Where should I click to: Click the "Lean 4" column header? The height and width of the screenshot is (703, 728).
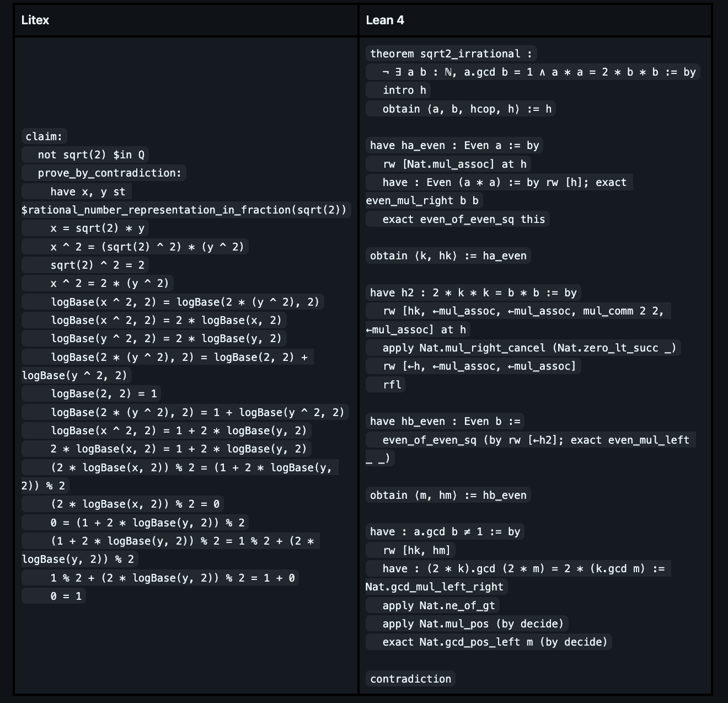pyautogui.click(x=385, y=20)
